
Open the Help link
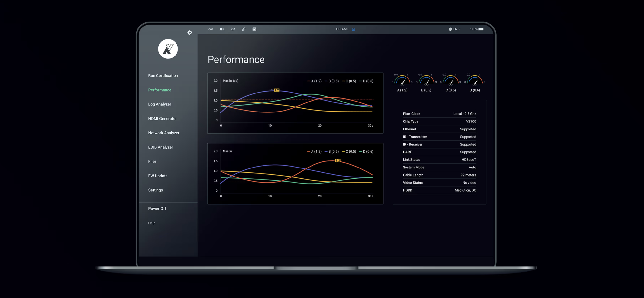pos(152,223)
